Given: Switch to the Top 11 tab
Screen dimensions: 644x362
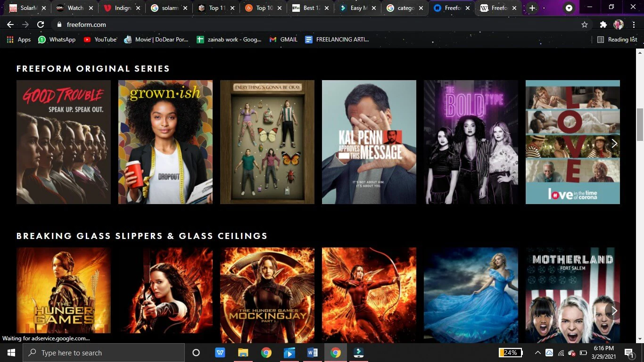Looking at the screenshot, I should [216, 8].
